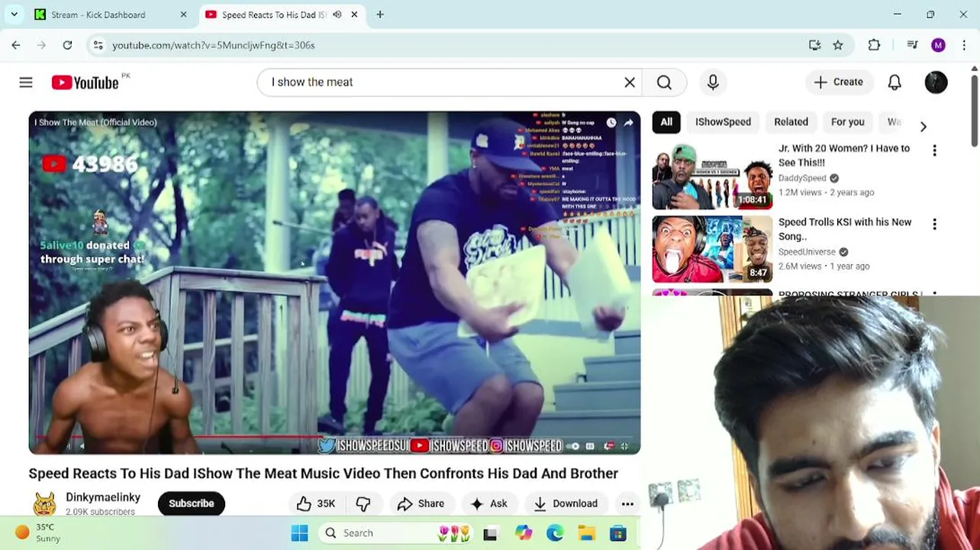
Task: Select the IShowSpeed filter chip
Action: [723, 122]
